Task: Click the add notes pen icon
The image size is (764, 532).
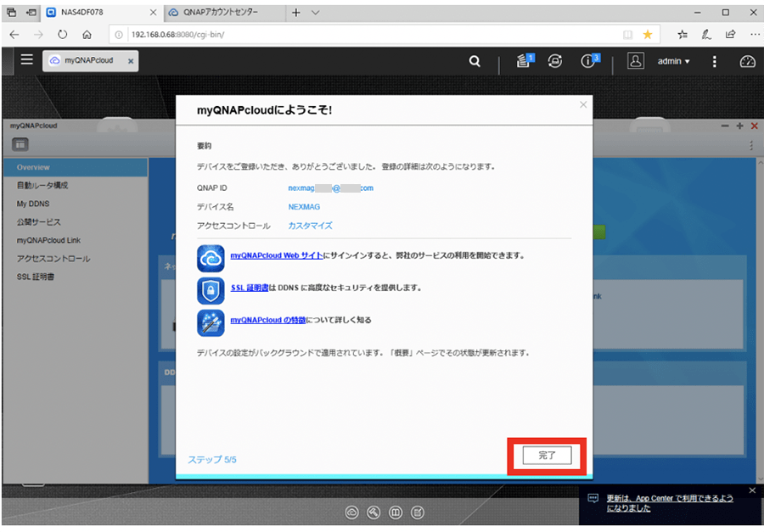Action: coord(706,35)
